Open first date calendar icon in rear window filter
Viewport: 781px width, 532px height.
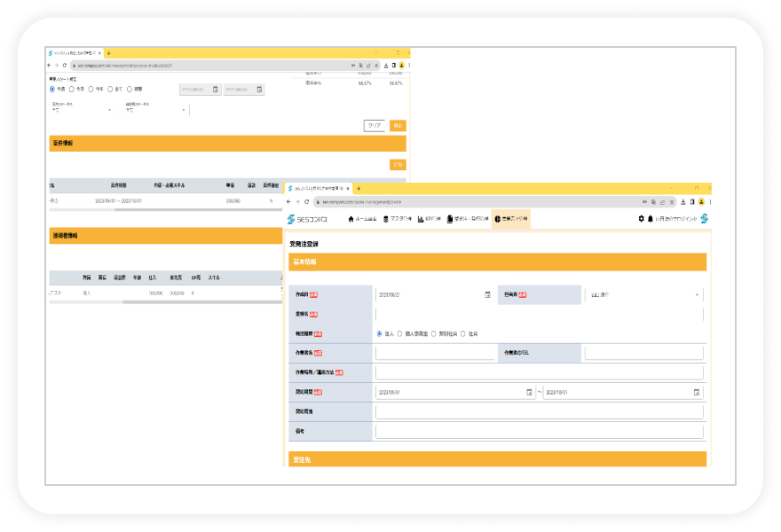pos(215,89)
